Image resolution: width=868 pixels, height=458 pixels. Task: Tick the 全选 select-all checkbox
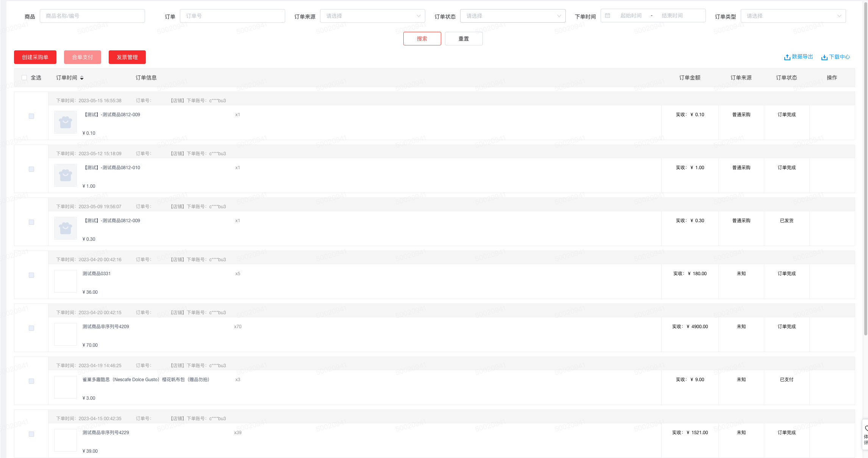click(24, 78)
